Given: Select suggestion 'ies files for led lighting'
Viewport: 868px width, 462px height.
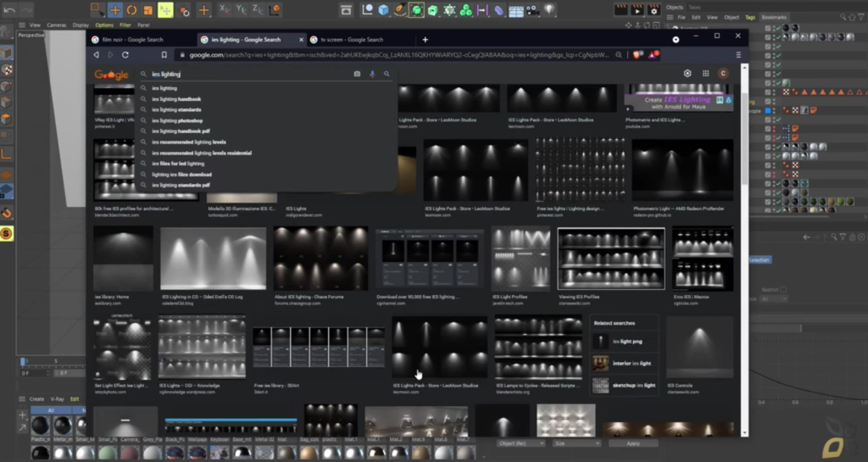Looking at the screenshot, I should click(178, 164).
